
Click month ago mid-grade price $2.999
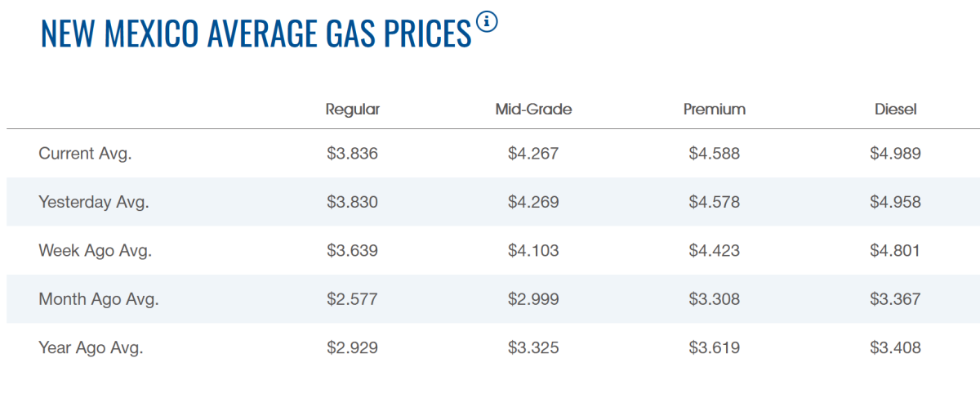[x=533, y=299]
